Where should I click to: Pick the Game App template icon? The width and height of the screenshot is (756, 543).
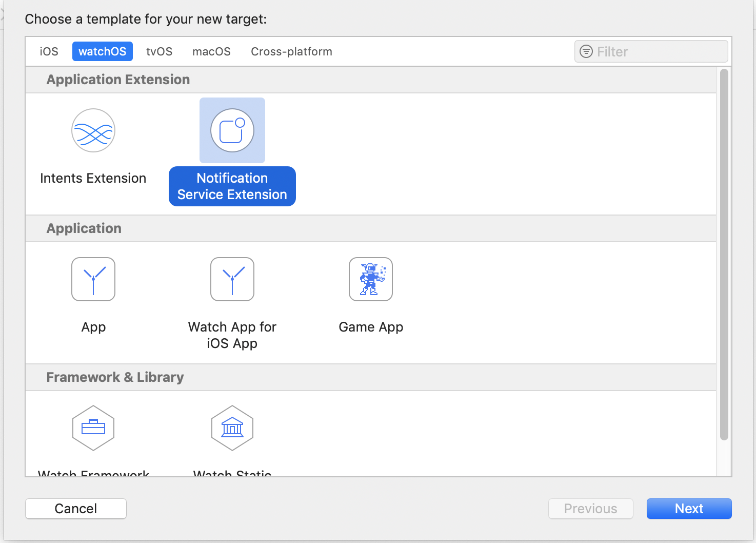371,279
